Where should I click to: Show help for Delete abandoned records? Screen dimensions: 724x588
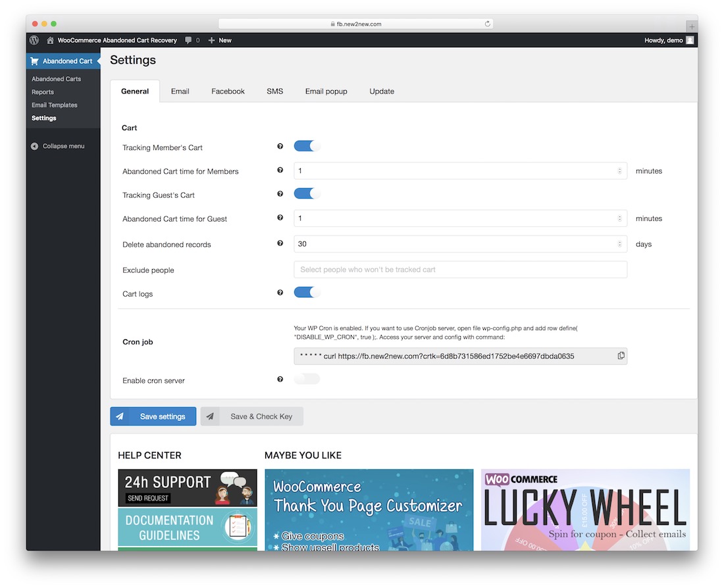pyautogui.click(x=280, y=243)
